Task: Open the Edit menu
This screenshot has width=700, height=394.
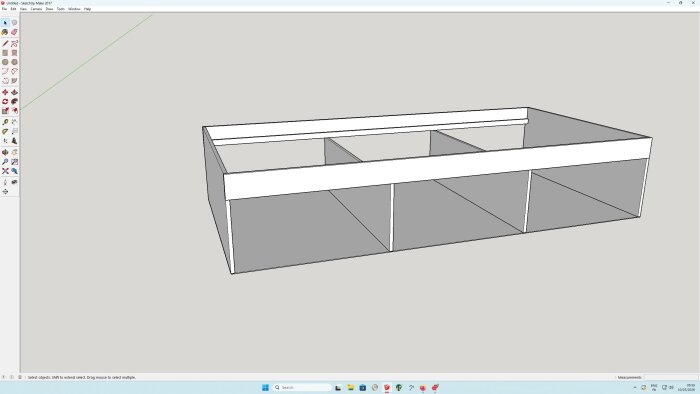Action: coord(13,9)
